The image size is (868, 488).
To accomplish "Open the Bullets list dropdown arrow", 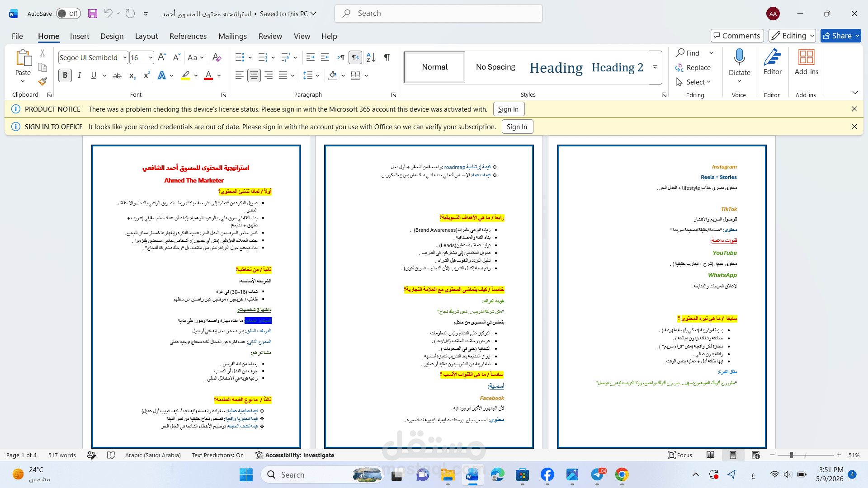I will click(250, 57).
